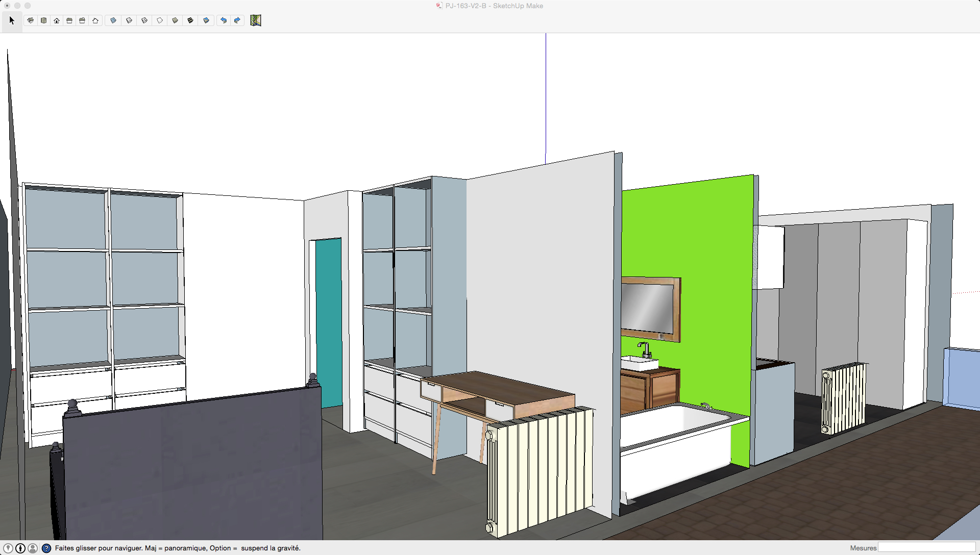Image resolution: width=980 pixels, height=555 pixels.
Task: Click the Redo arrow button
Action: pyautogui.click(x=237, y=20)
